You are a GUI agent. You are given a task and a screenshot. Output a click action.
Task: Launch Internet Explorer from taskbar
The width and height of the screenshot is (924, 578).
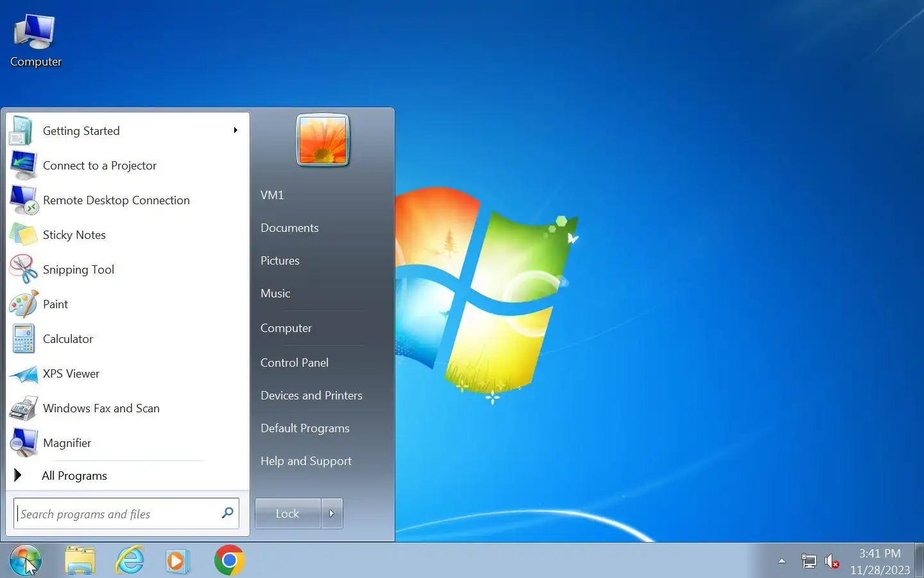(130, 561)
